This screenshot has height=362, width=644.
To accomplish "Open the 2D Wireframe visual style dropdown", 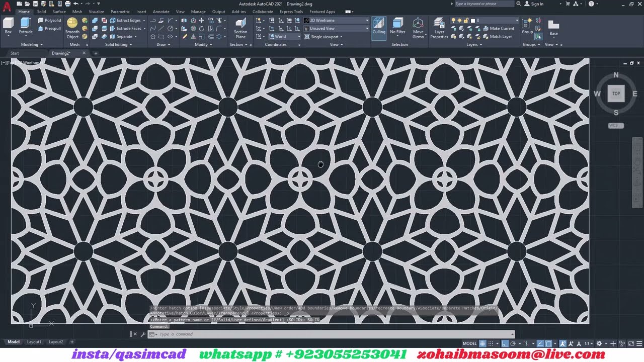I will click(336, 21).
